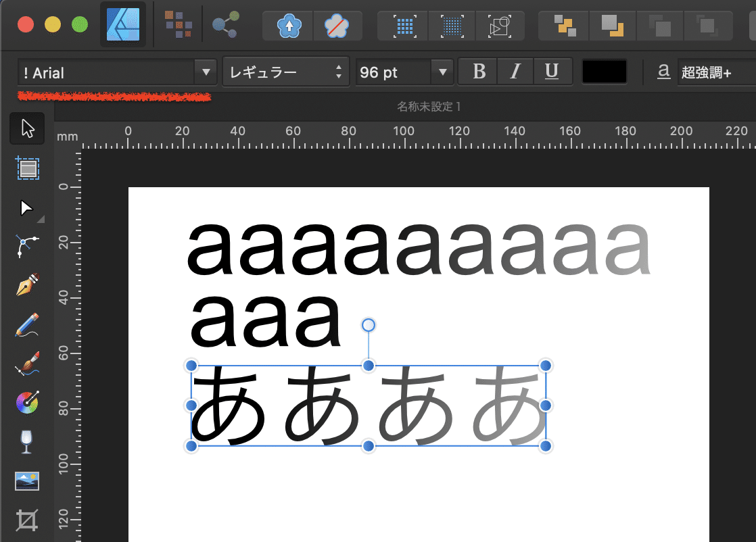The image size is (756, 542).
Task: Switch to the Export persona
Action: point(226,24)
